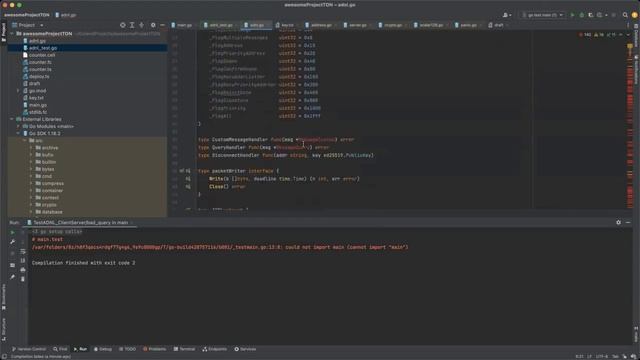Hide the Project panel with the minus icon
The image size is (640, 360).
tap(162, 25)
